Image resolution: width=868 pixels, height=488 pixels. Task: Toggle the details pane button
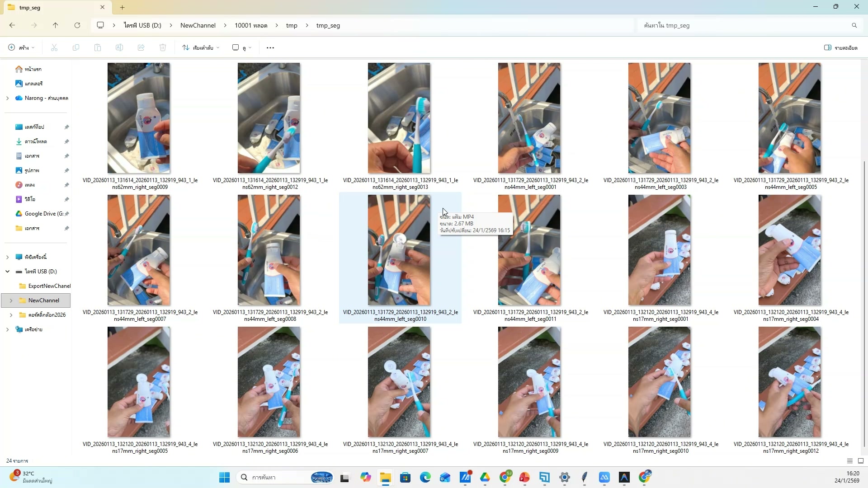(841, 47)
